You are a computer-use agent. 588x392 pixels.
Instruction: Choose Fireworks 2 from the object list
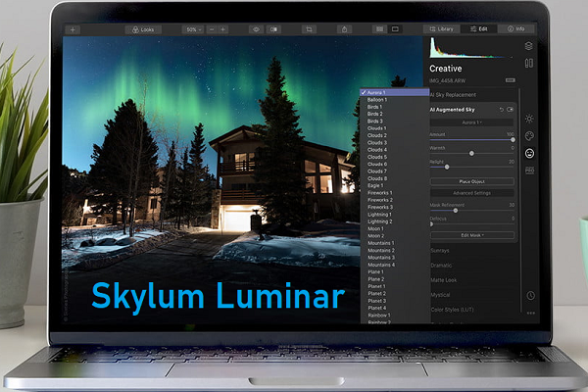point(395,200)
